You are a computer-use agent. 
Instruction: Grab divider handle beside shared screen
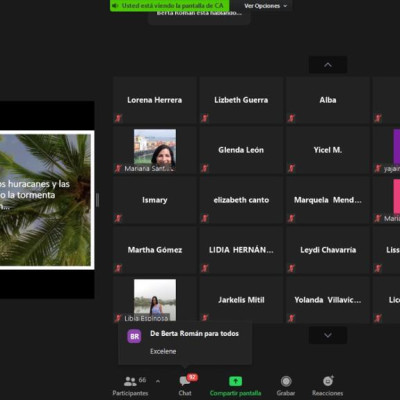(x=97, y=200)
